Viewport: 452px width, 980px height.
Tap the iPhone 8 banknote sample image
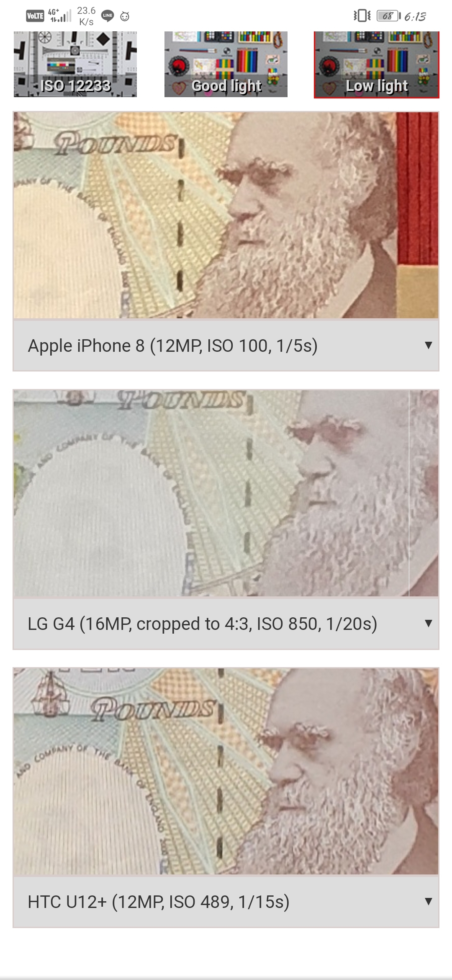coord(226,215)
